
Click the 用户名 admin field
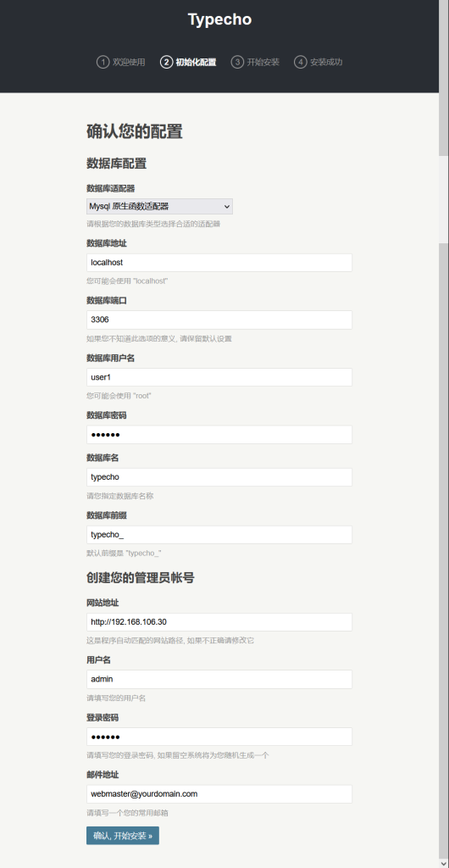tap(219, 679)
